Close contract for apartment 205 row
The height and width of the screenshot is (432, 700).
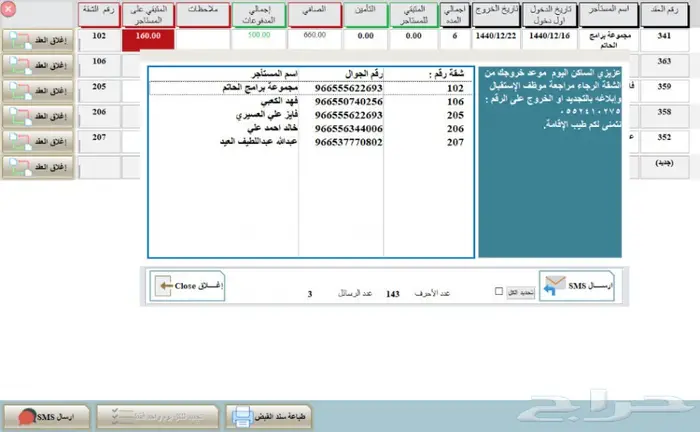(x=38, y=91)
